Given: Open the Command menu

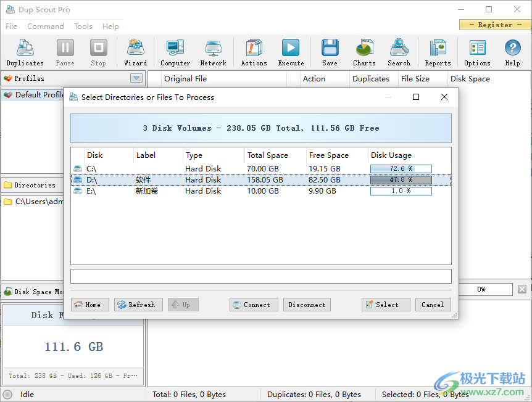Looking at the screenshot, I should (x=46, y=26).
